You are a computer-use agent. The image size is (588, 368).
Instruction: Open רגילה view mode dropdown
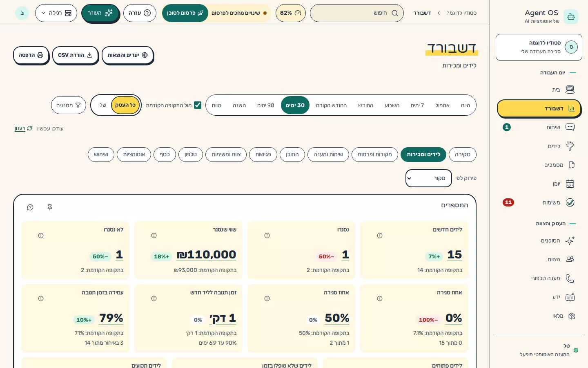pyautogui.click(x=56, y=13)
